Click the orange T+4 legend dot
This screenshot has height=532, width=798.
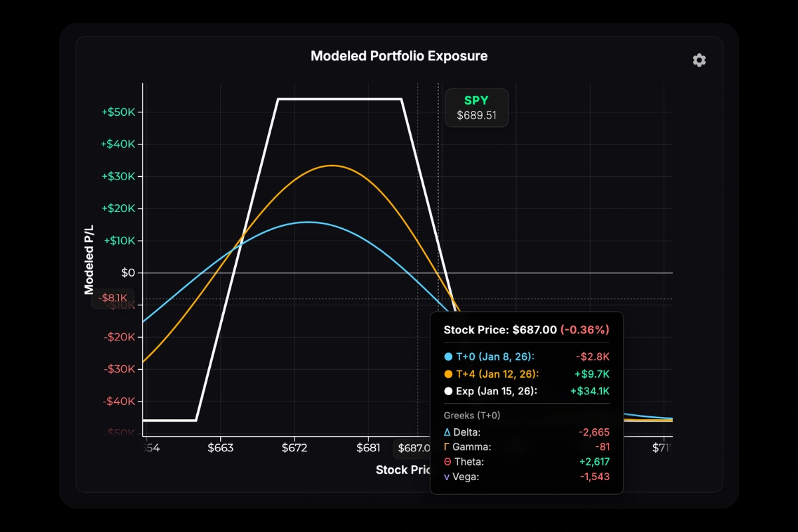point(448,374)
